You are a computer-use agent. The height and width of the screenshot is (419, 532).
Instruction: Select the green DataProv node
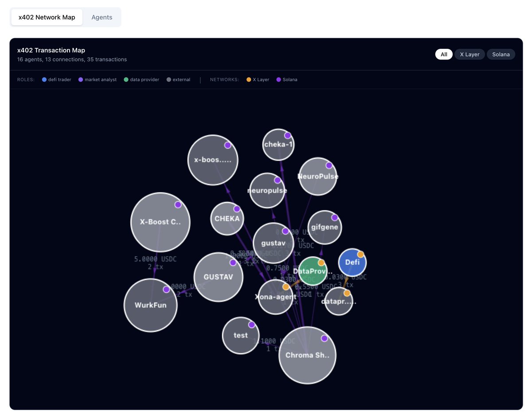[x=313, y=271]
